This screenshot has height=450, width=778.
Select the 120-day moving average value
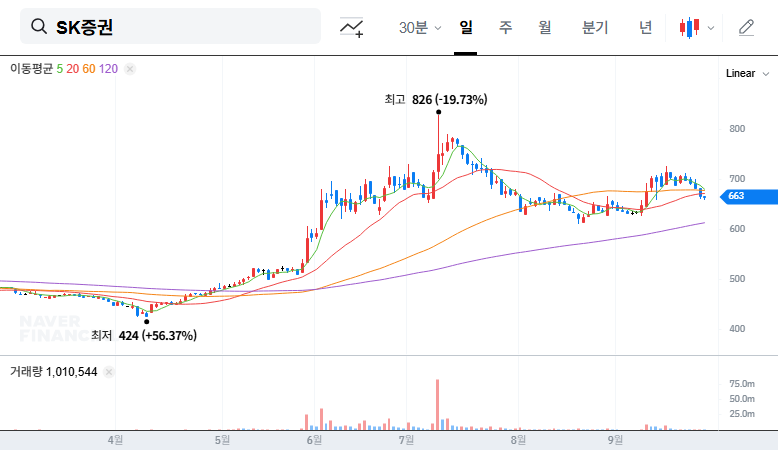tap(108, 68)
